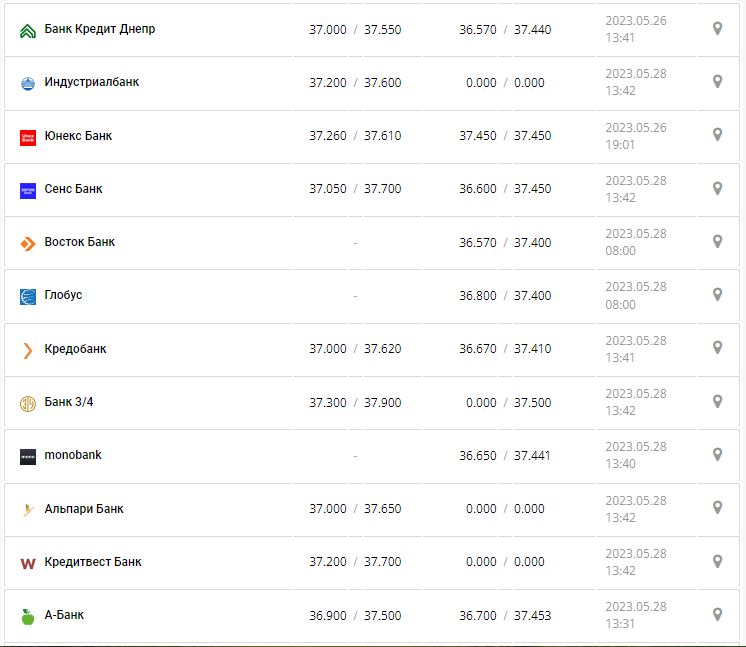Click the Юнекс Банк red logo

[28, 137]
